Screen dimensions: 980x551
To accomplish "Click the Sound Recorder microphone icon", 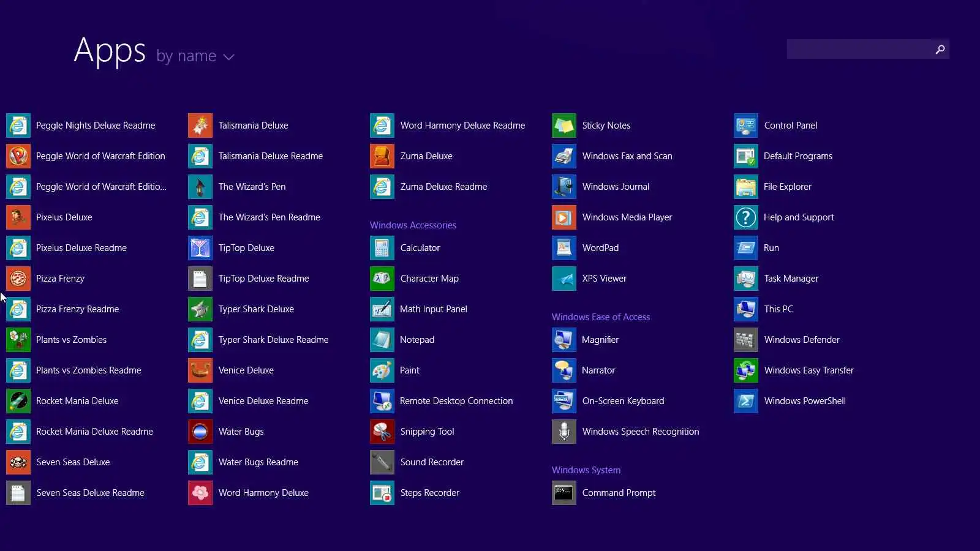I will [x=382, y=462].
